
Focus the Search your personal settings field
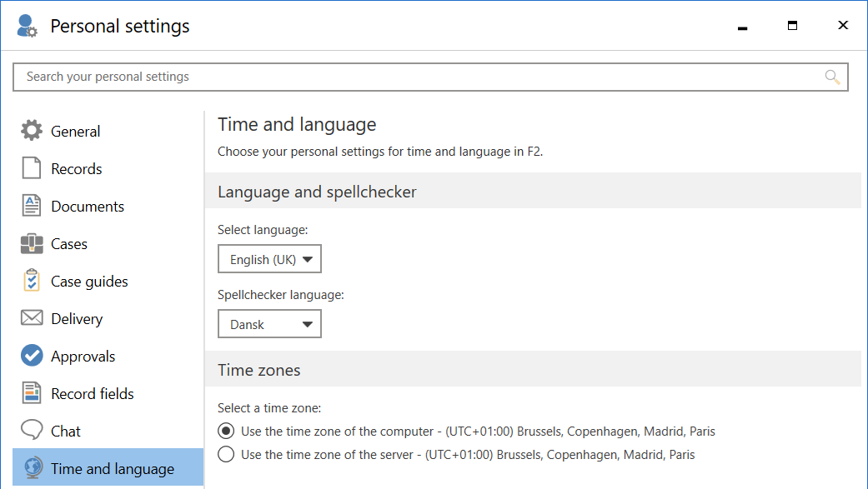coord(431,77)
